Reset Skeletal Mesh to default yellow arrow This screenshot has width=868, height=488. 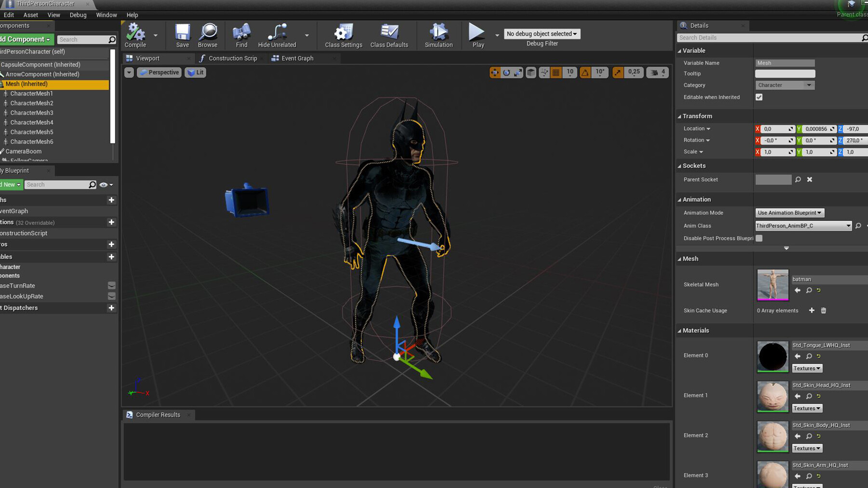pos(819,290)
